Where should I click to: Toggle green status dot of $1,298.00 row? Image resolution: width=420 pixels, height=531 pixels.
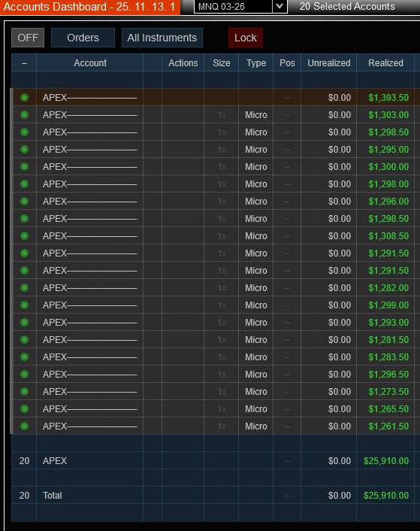click(x=24, y=184)
